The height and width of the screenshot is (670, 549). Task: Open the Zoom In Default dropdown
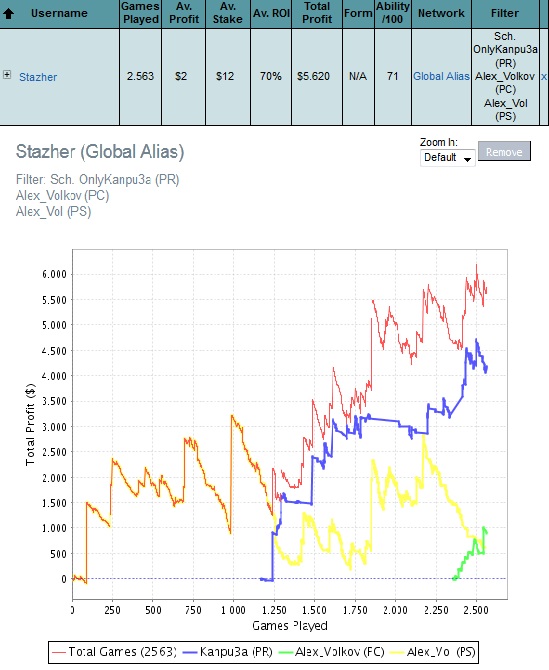pos(447,158)
